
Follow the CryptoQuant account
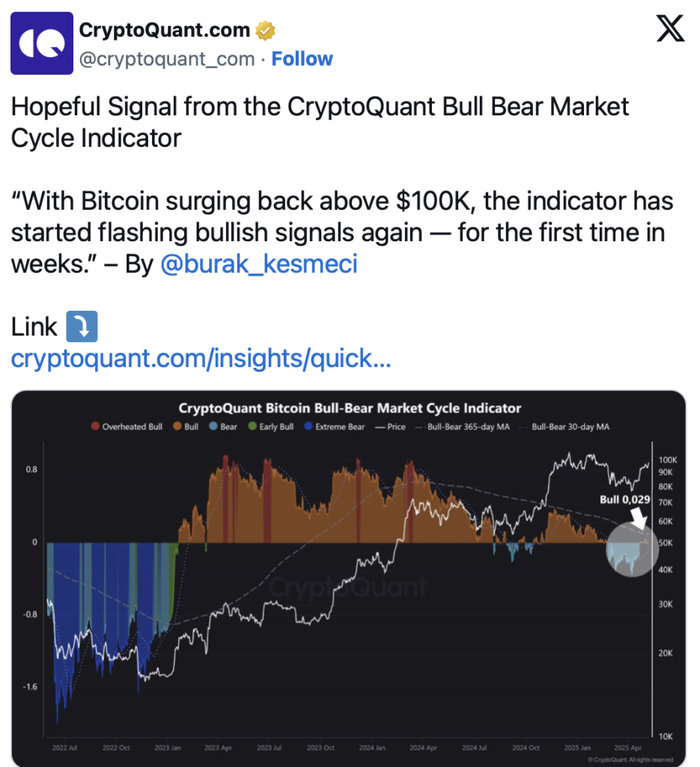coord(302,59)
